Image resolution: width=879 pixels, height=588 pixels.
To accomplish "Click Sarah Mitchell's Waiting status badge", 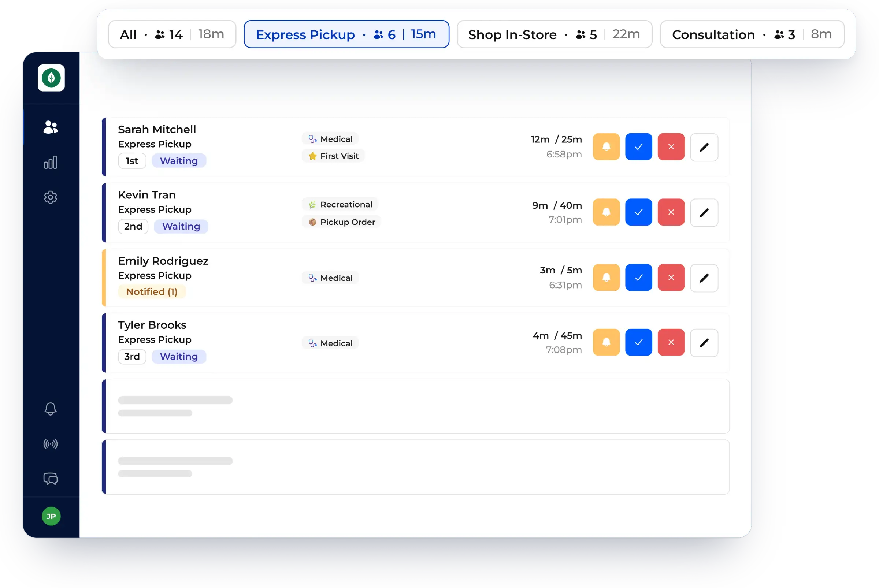I will click(x=179, y=161).
